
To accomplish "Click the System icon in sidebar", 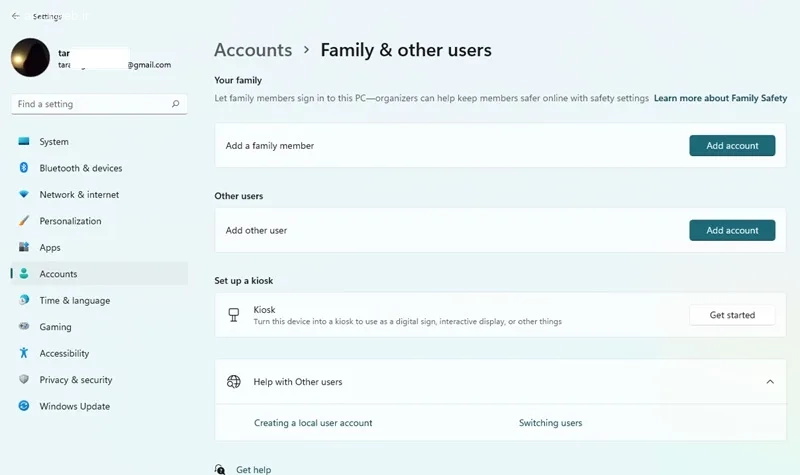I will tap(24, 142).
